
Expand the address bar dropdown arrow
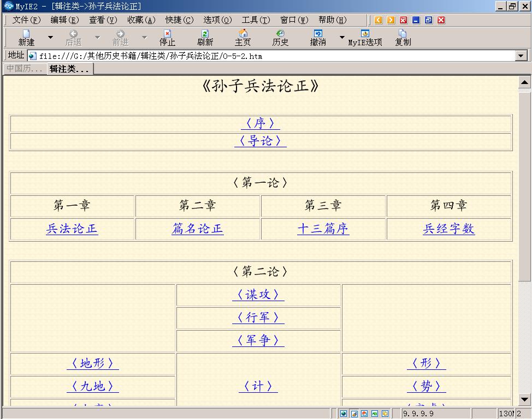pos(521,56)
